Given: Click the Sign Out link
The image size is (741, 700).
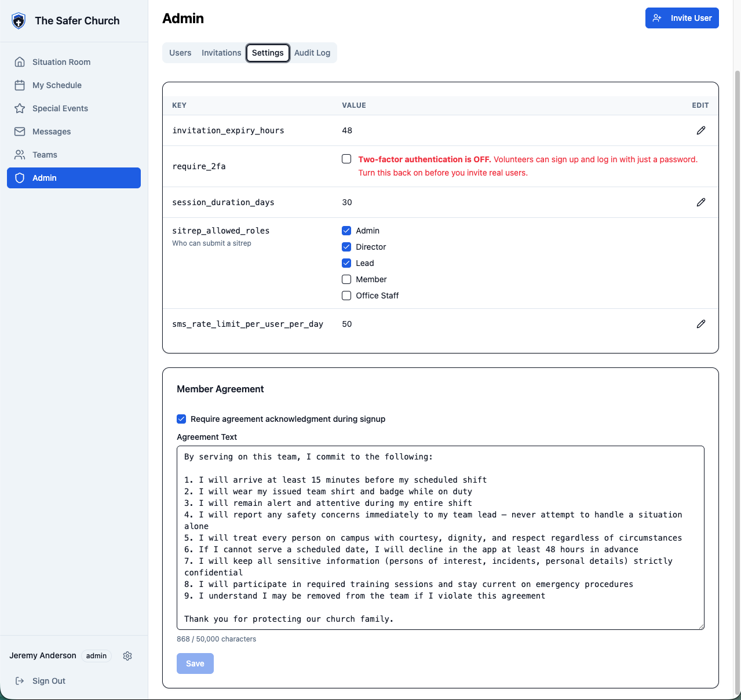Looking at the screenshot, I should click(x=49, y=681).
